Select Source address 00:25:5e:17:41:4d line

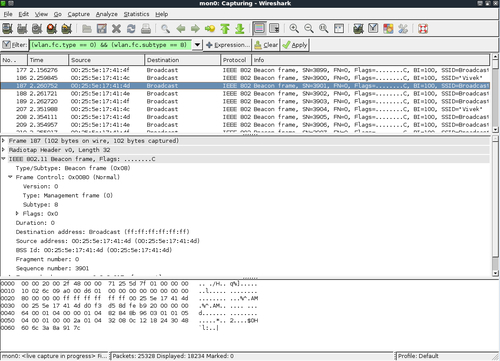point(108,241)
